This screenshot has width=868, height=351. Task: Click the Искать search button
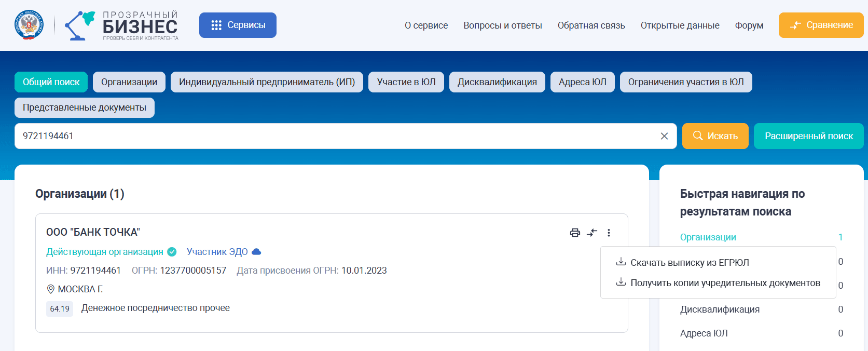[x=715, y=136]
